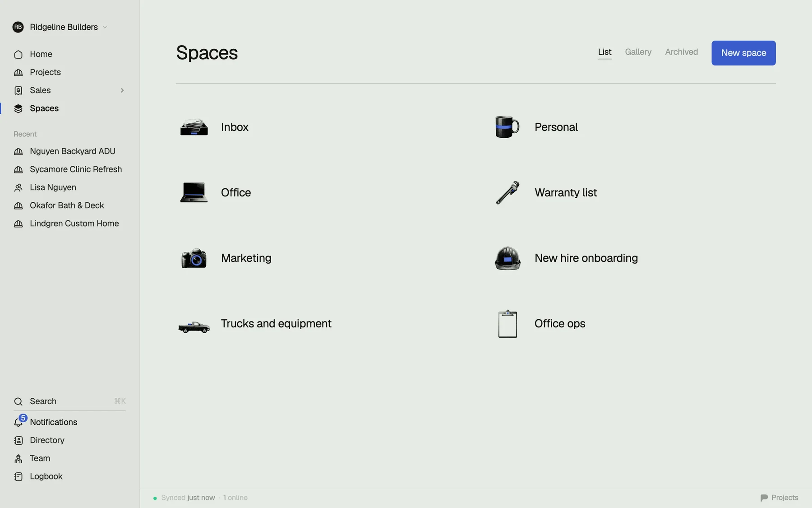Open the Marketing space title
This screenshot has height=508, width=812.
click(x=246, y=258)
